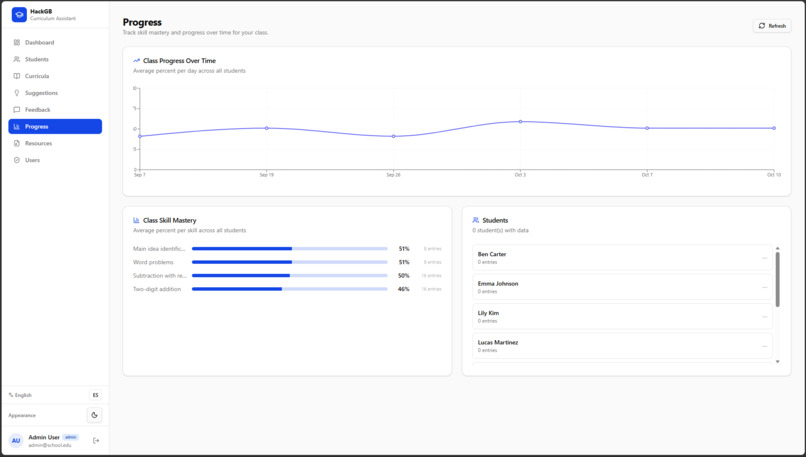Click the admin@school.edu email text
This screenshot has width=806, height=457.
coord(50,445)
